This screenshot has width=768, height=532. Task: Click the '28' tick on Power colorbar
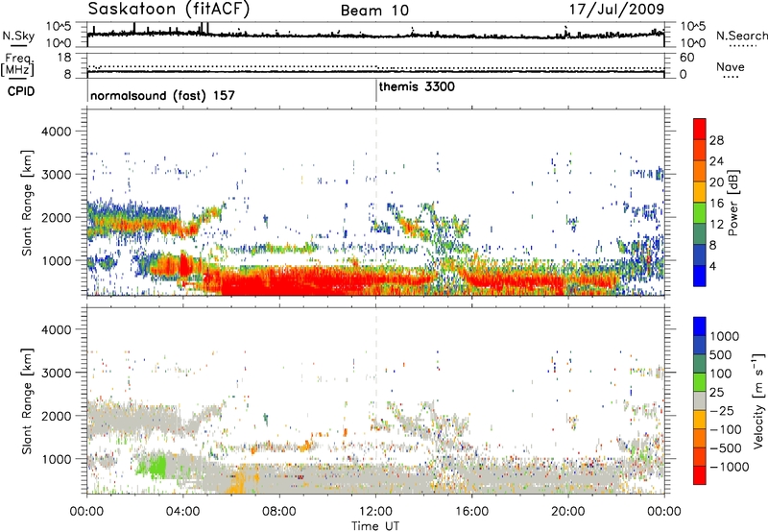(716, 140)
